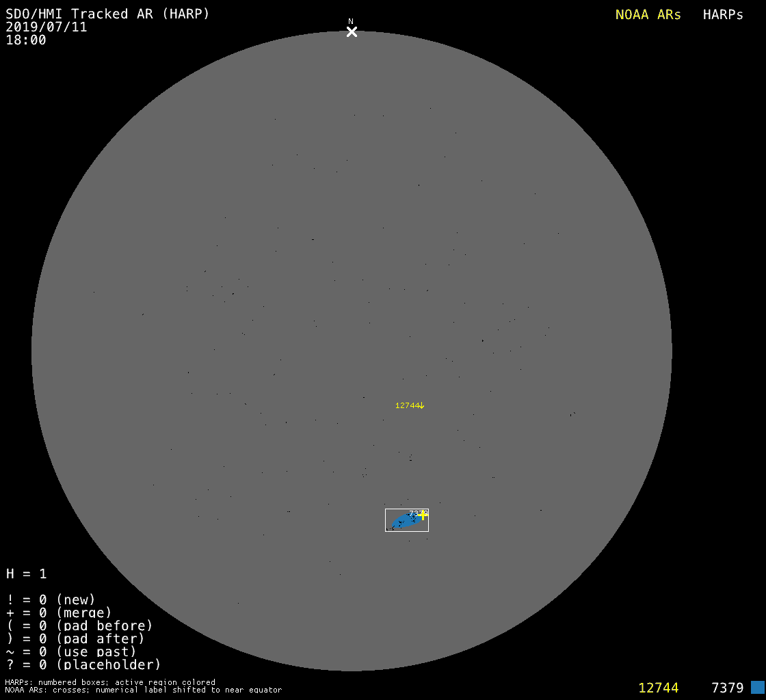This screenshot has height=700, width=766.
Task: Click 7379 in the bottom legend
Action: pyautogui.click(x=727, y=688)
